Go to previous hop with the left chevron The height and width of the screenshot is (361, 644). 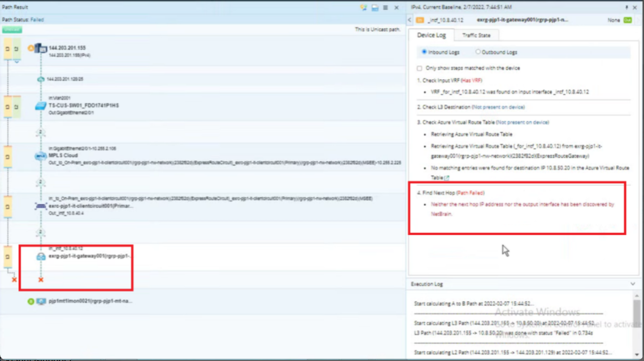[410, 20]
